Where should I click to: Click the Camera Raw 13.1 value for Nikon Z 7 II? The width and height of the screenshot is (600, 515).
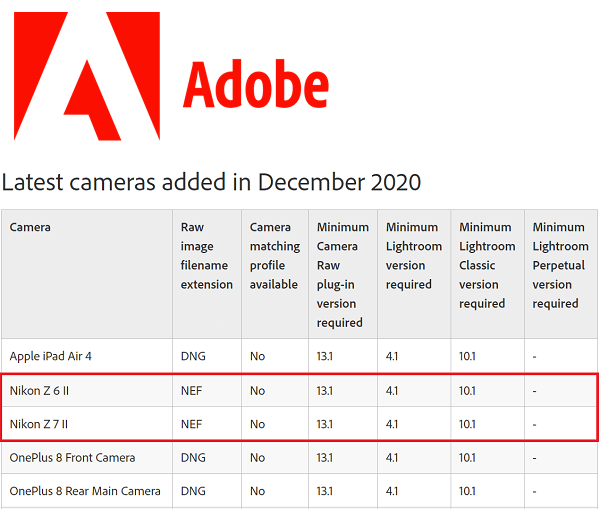point(327,424)
